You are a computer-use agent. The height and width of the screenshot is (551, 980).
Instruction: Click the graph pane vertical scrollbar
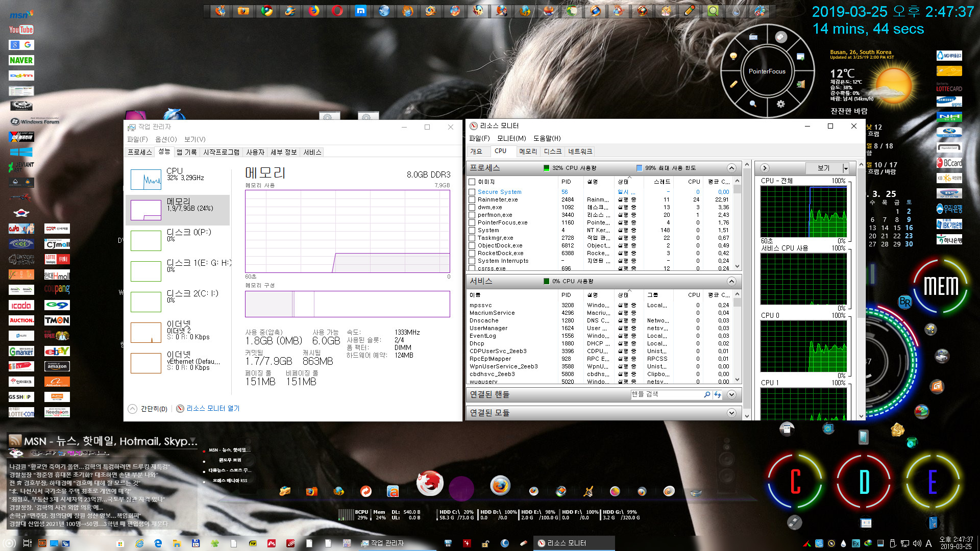pos(862,289)
